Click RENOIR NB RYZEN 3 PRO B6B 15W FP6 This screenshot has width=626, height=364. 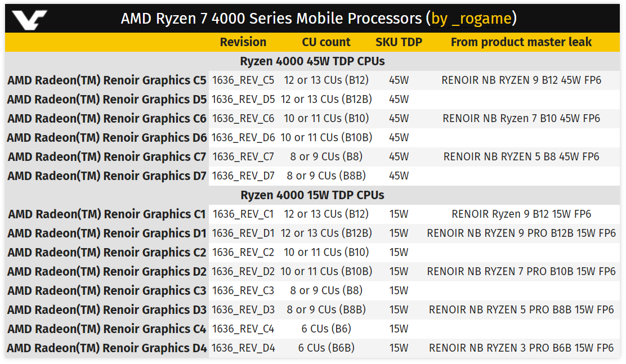pyautogui.click(x=521, y=348)
